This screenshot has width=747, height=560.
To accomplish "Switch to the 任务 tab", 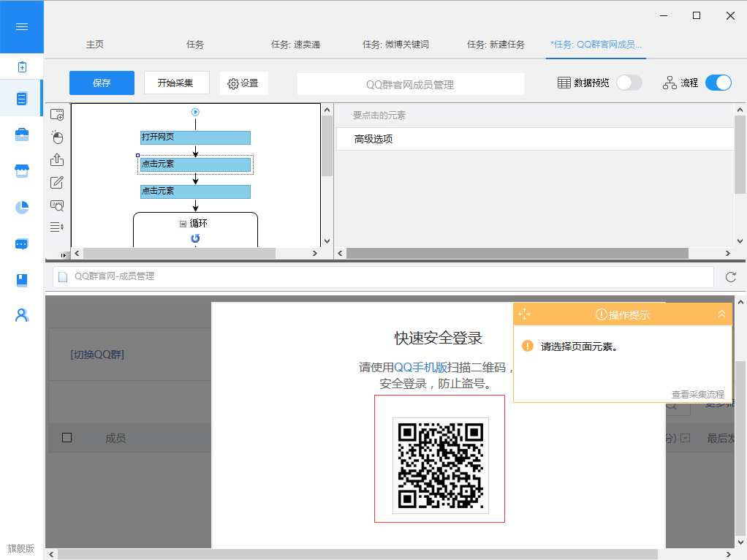I will pos(195,45).
